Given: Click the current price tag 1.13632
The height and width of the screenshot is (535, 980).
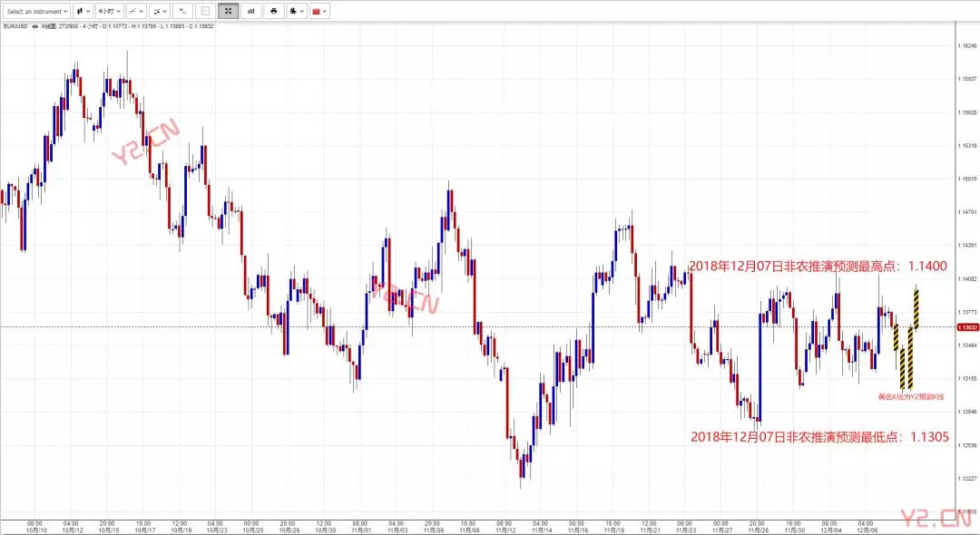Looking at the screenshot, I should [967, 326].
